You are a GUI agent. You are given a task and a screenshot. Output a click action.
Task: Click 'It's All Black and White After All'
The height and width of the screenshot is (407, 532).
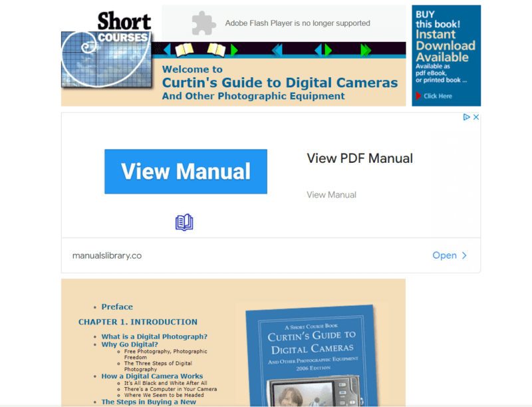coord(166,383)
